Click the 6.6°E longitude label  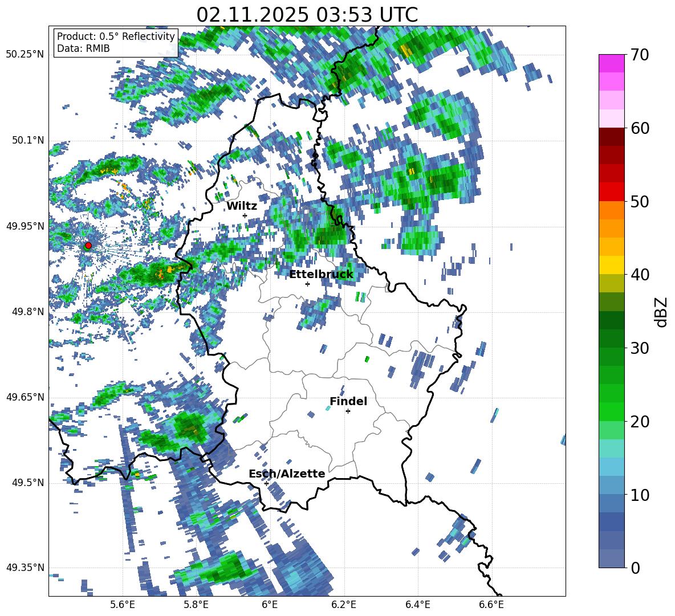[x=491, y=605]
